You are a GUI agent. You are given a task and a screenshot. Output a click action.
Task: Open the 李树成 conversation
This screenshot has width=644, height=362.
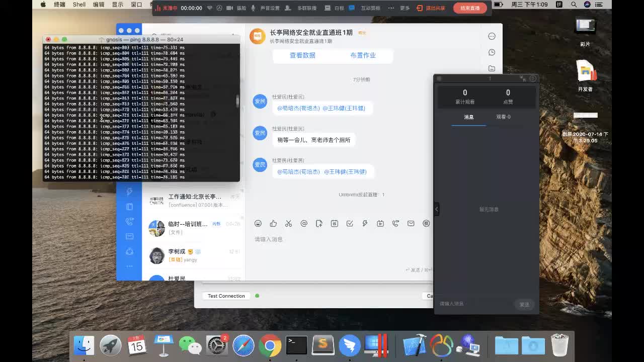click(194, 255)
